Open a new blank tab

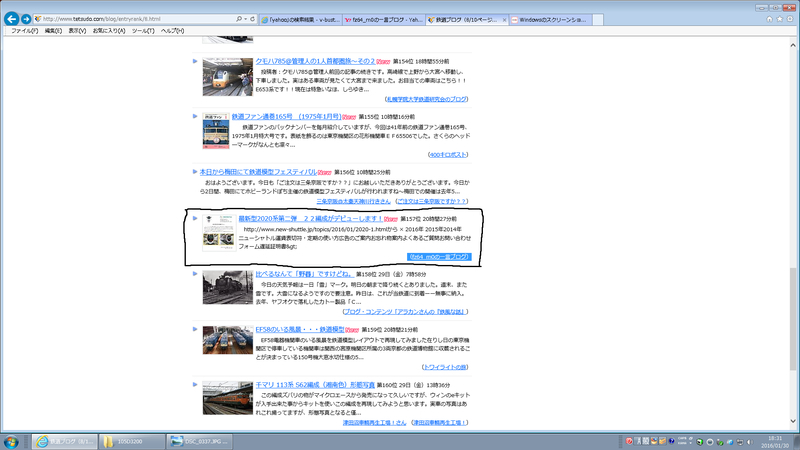598,20
